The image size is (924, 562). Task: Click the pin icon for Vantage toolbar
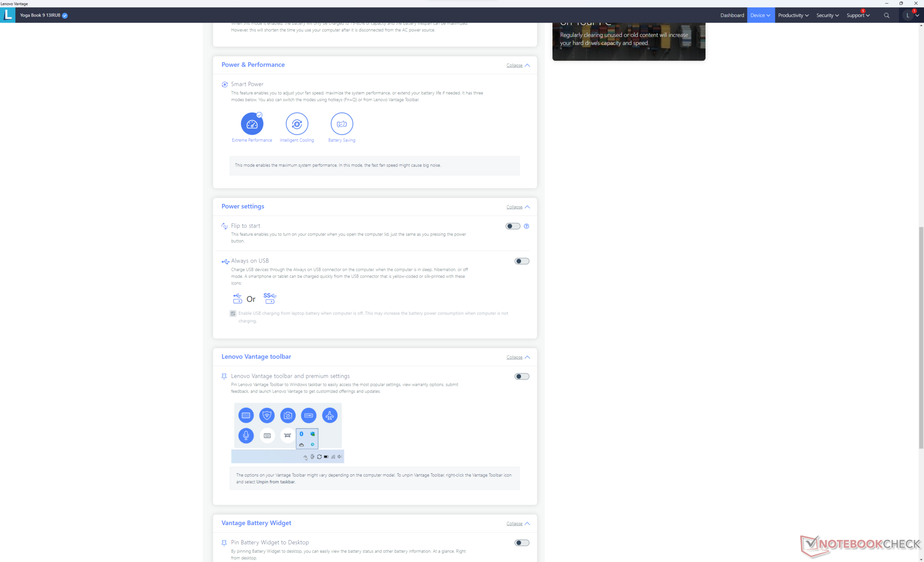click(x=224, y=376)
